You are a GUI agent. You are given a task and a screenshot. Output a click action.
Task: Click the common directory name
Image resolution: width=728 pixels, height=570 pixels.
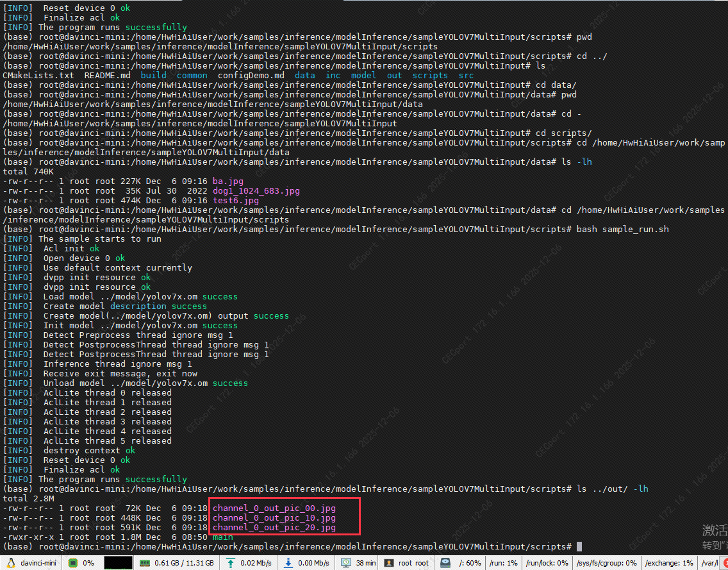[192, 76]
